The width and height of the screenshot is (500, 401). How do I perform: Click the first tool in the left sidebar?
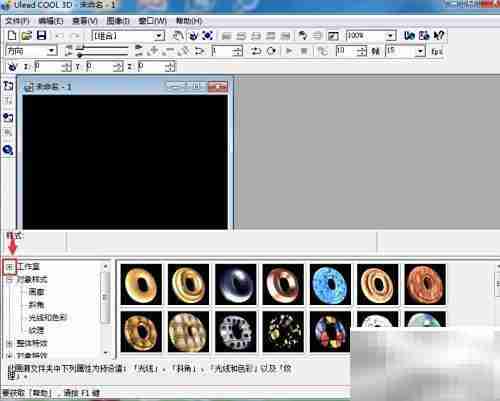click(x=8, y=86)
